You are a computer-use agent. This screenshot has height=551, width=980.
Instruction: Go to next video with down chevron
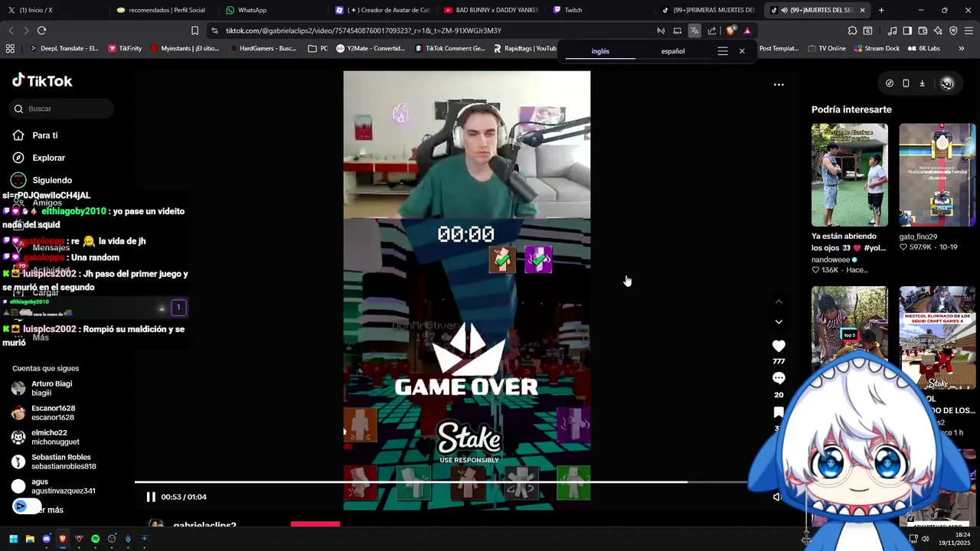click(x=779, y=321)
